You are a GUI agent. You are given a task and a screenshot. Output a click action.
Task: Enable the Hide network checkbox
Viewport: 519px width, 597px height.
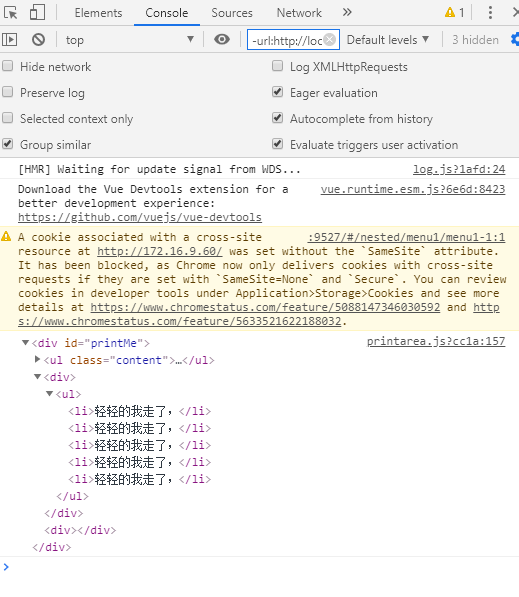point(8,66)
